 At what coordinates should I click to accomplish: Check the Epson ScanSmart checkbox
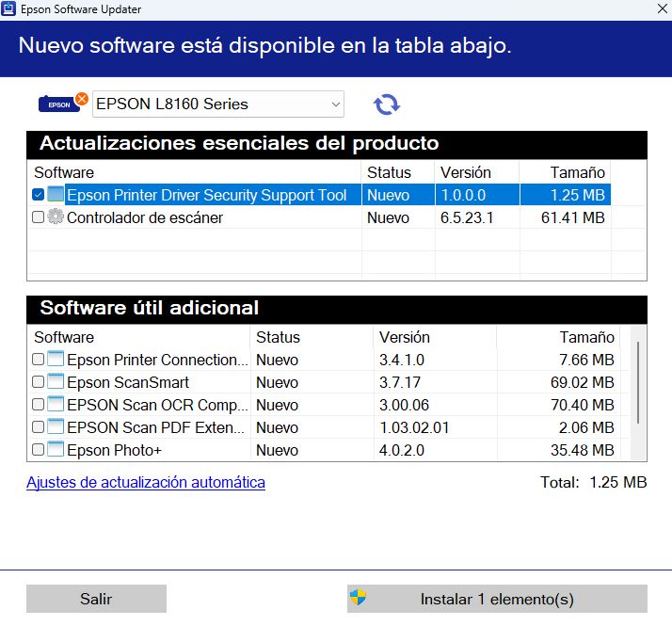[x=39, y=381]
